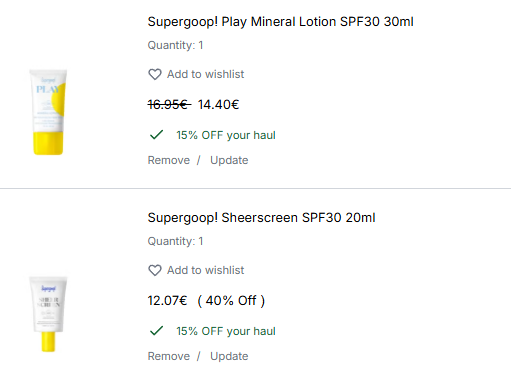Click the (40% Off) label
The width and height of the screenshot is (511, 384).
pyautogui.click(x=231, y=301)
